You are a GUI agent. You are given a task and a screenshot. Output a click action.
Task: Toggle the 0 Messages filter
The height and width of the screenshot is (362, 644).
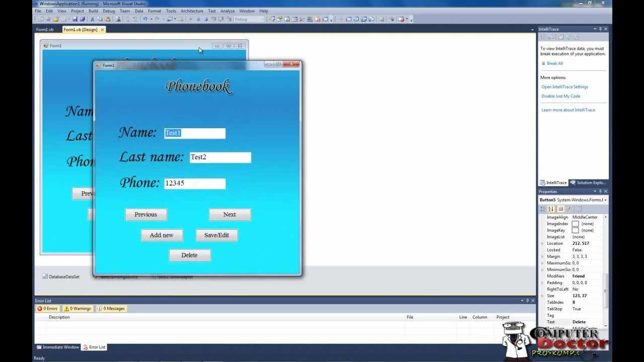[111, 309]
